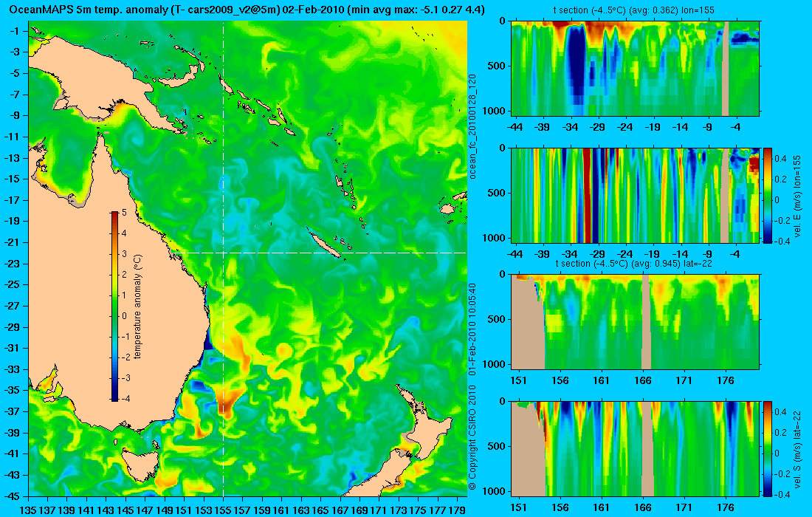The height and width of the screenshot is (517, 812).
Task: Open the temperature section plot at lon=155
Action: (x=636, y=69)
